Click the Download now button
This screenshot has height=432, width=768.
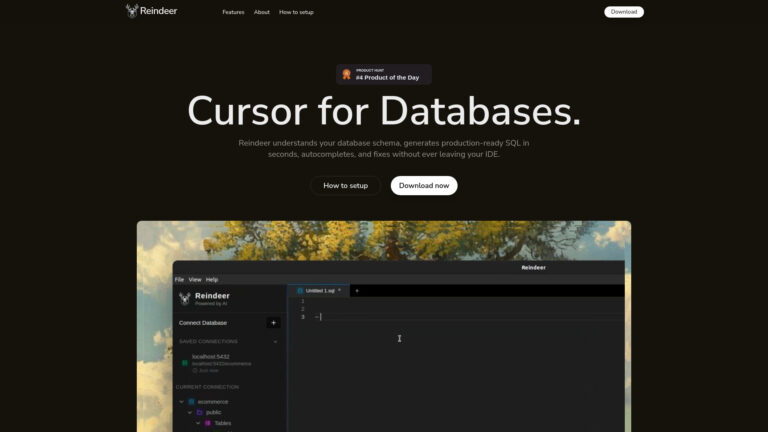coord(424,186)
